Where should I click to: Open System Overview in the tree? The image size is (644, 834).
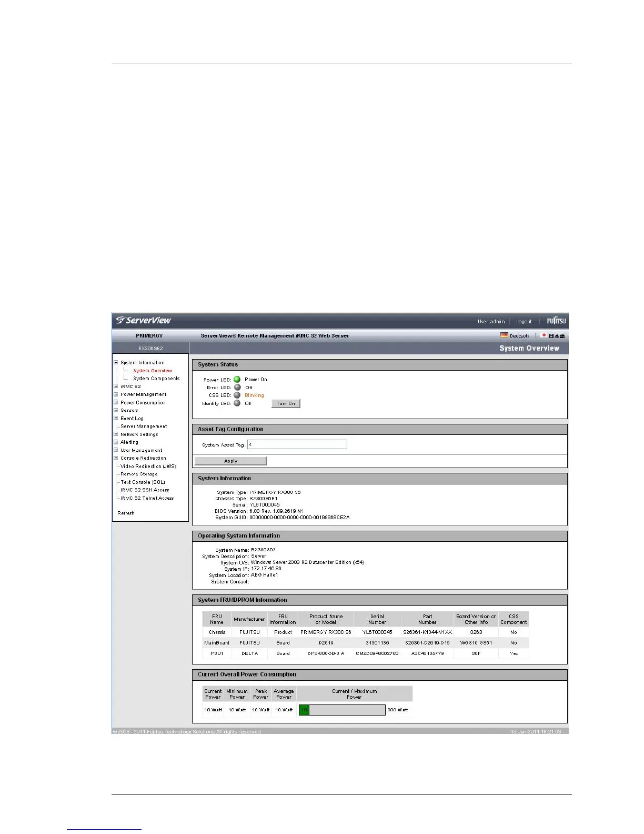(x=153, y=371)
